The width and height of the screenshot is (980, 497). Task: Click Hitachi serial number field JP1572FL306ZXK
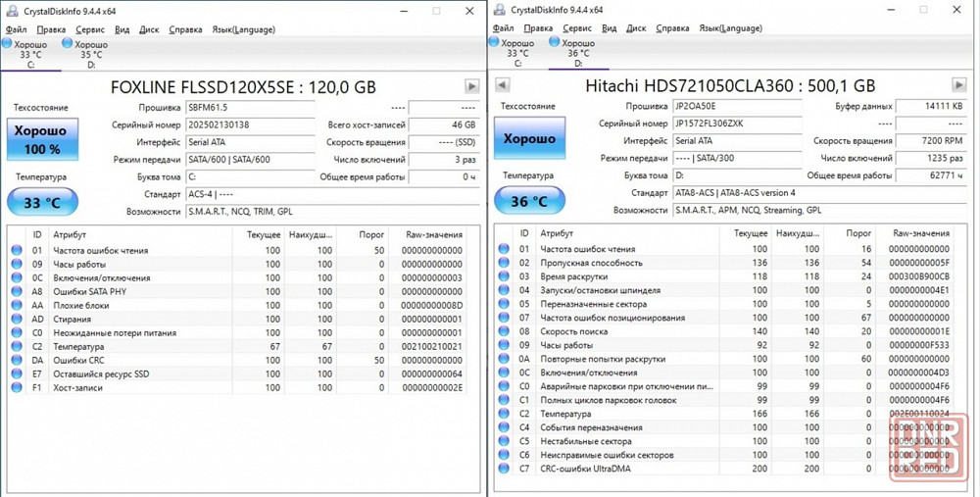(x=738, y=124)
